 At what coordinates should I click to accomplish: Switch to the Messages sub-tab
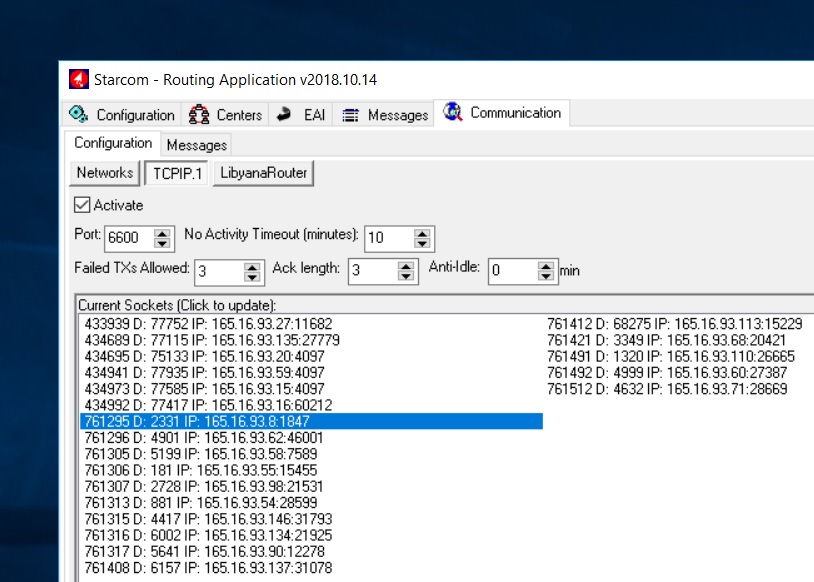coord(196,145)
